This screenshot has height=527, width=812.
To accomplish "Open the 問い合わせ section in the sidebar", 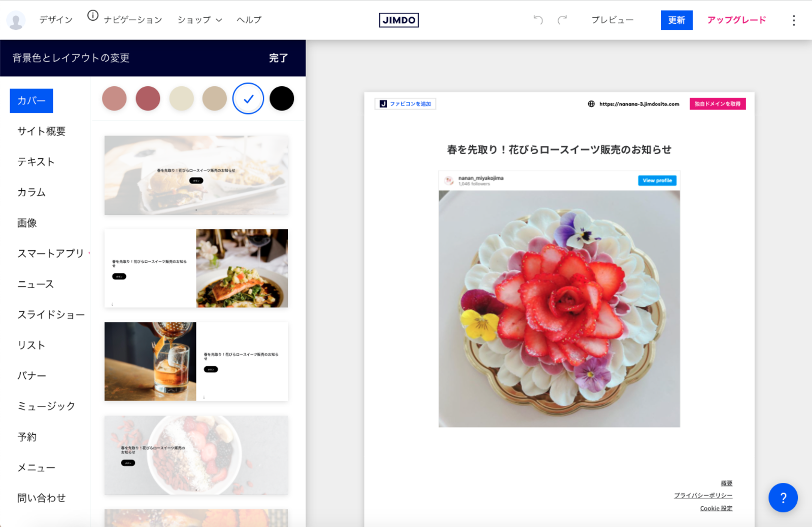I will [x=41, y=498].
